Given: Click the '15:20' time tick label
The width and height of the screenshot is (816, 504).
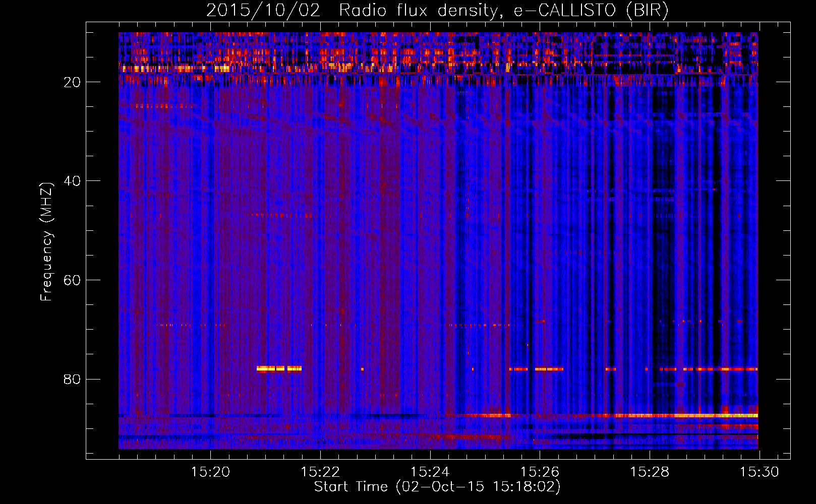Looking at the screenshot, I should pyautogui.click(x=210, y=472).
